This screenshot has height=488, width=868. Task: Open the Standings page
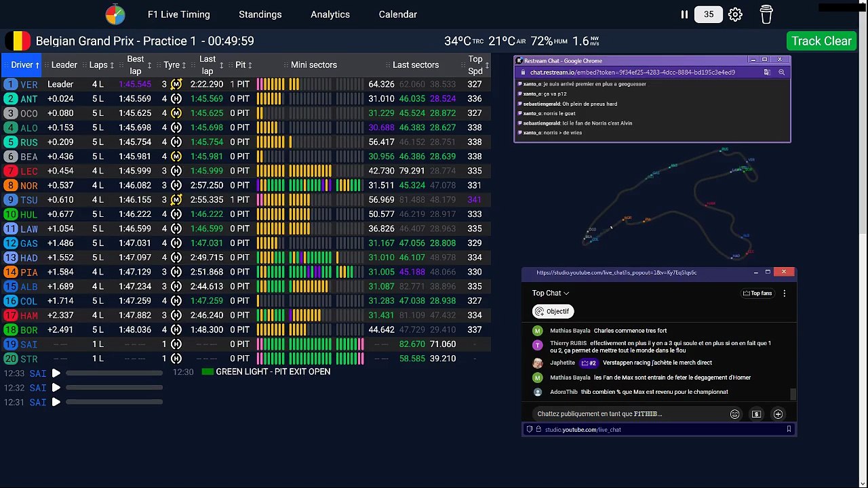point(260,14)
